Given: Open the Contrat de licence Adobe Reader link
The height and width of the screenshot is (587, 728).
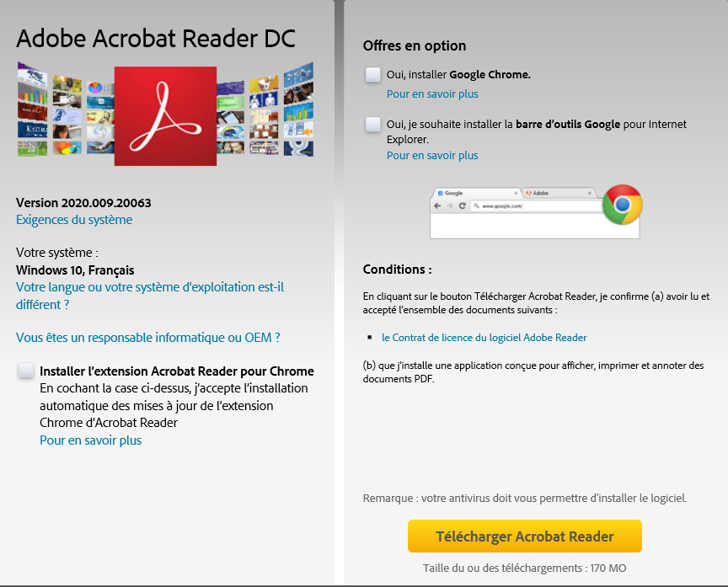Looking at the screenshot, I should [484, 338].
